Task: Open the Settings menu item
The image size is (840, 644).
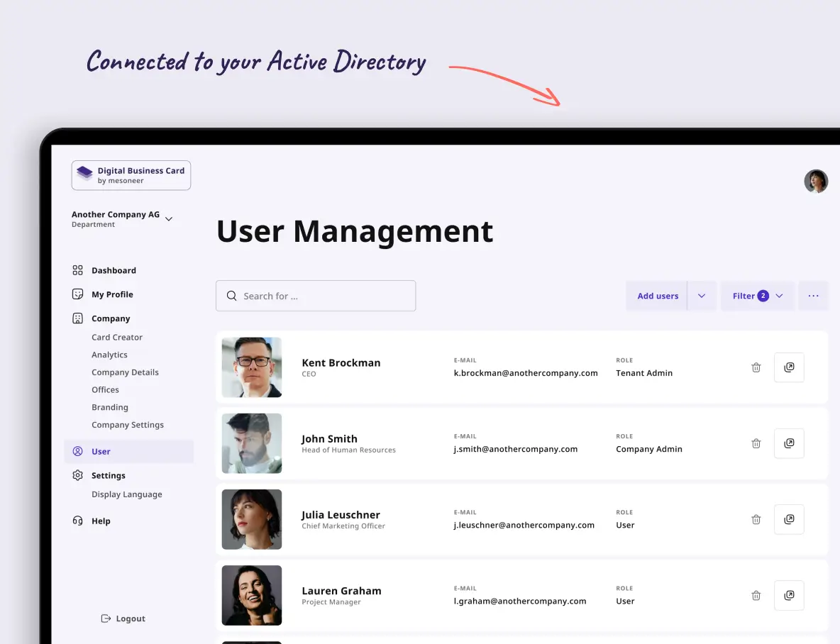Action: pos(109,476)
